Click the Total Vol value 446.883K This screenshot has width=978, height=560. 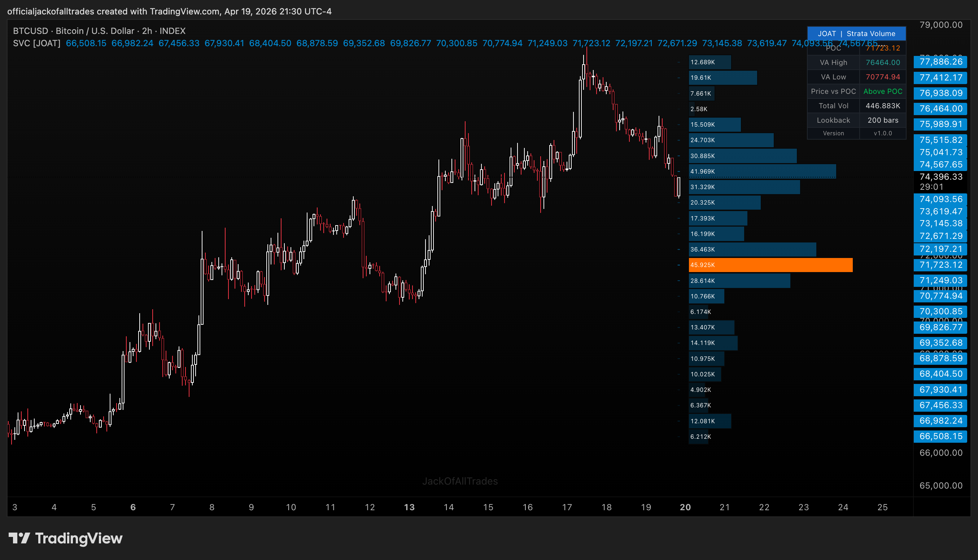[883, 106]
